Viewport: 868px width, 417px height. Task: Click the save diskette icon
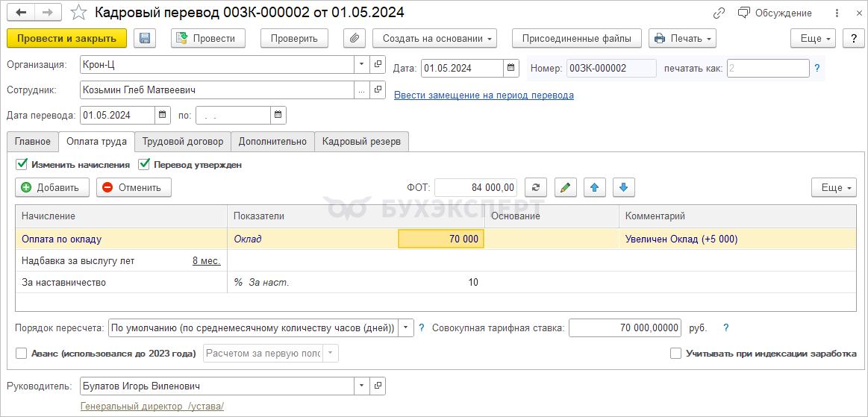pos(145,39)
